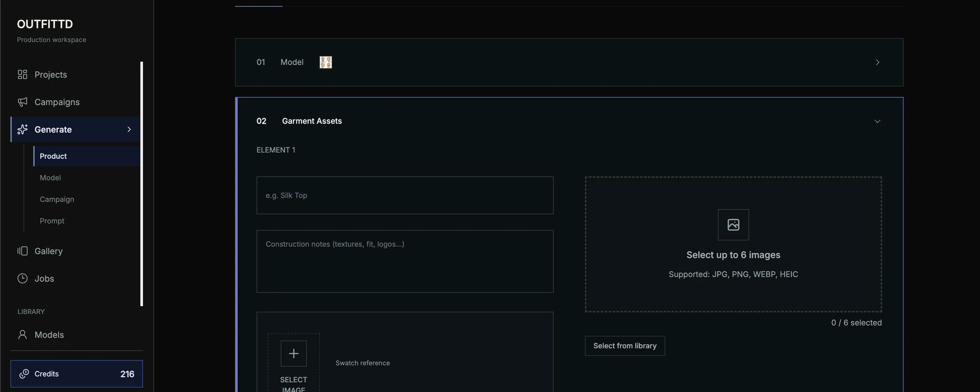Click the SELECT IMAGE label

[294, 384]
